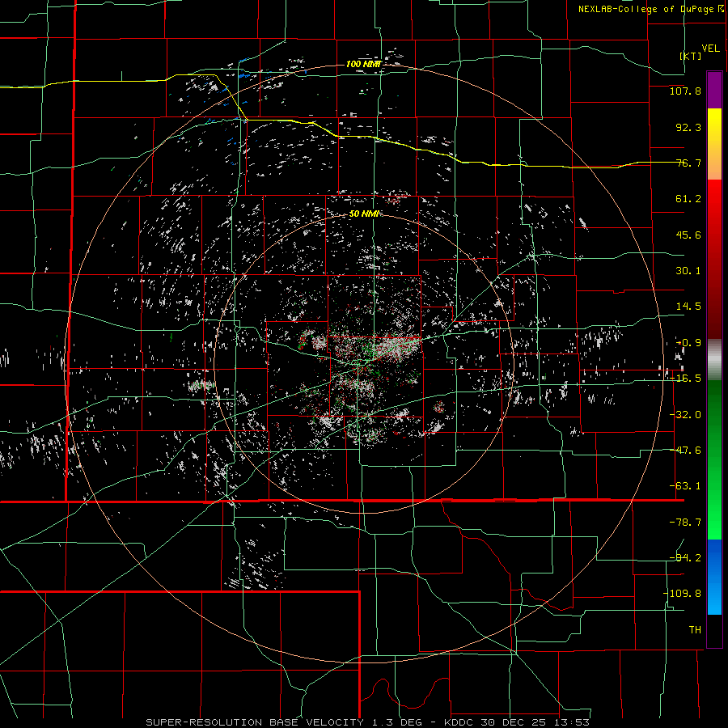Click the 14.5 legend value
728x728 pixels.
(x=688, y=307)
